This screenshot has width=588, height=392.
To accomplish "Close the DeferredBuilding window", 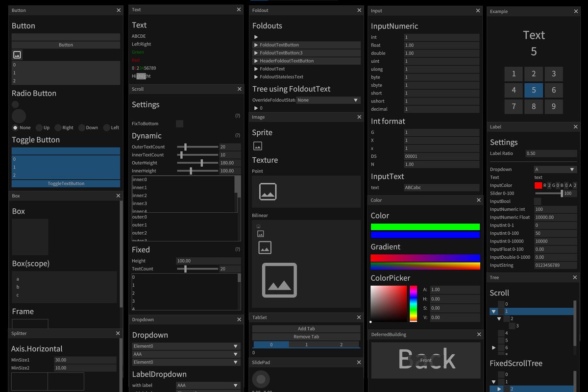I will pos(479,334).
